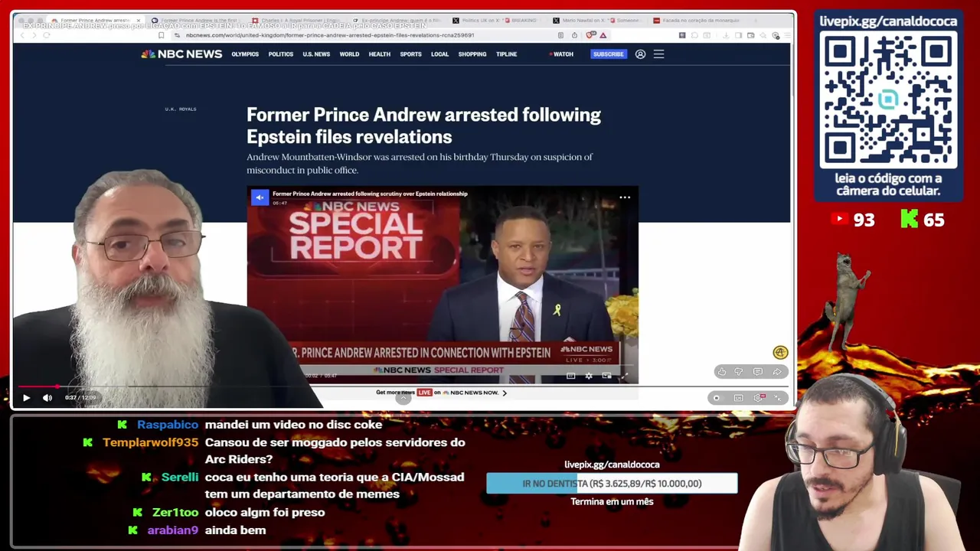The height and width of the screenshot is (551, 980).
Task: Click the Watch live link
Action: coord(561,54)
